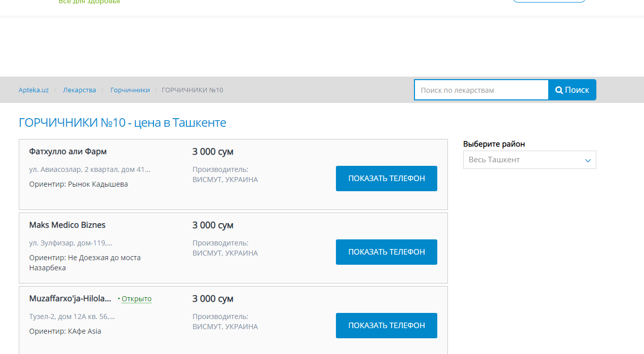This screenshot has width=644, height=354.
Task: Open the Весь Ташкент district dropdown
Action: pyautogui.click(x=529, y=160)
